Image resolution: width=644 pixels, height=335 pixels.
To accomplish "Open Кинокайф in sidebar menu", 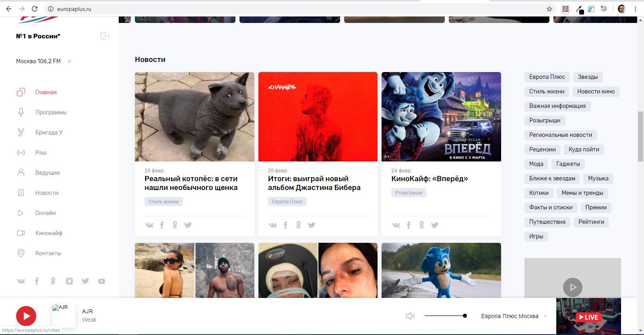I will pos(40,233).
